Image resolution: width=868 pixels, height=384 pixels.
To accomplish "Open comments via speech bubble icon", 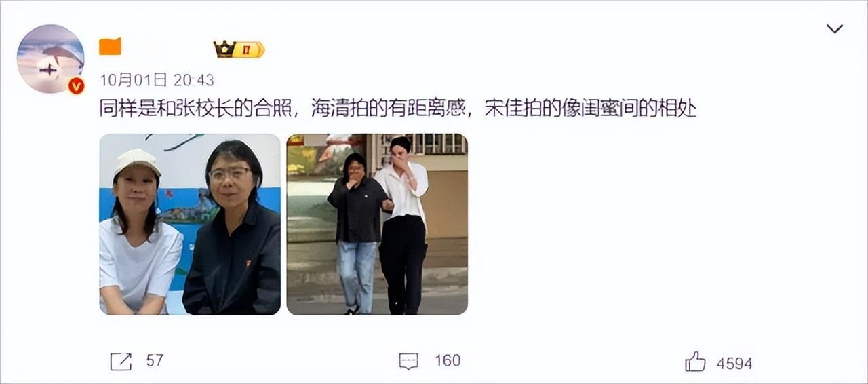I will (408, 362).
